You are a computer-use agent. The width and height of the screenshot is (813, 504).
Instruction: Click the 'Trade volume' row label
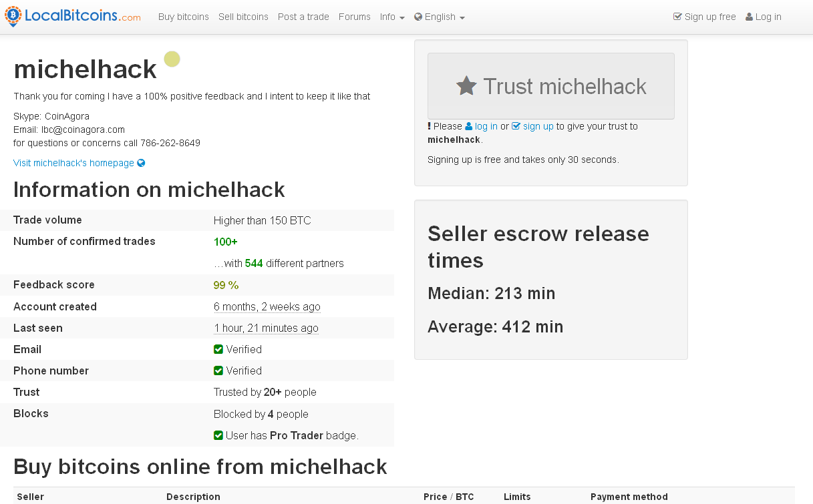(x=47, y=220)
